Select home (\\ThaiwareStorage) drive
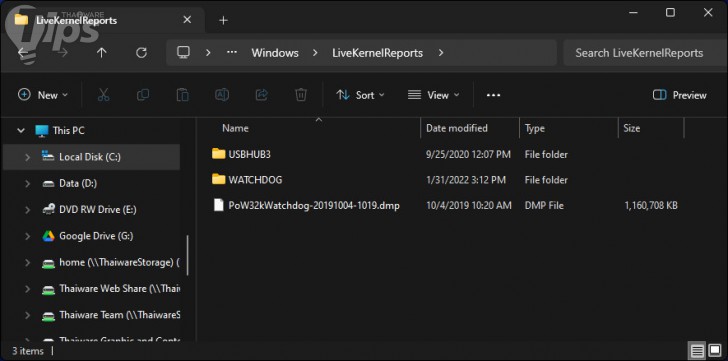Screen dimensions: 728x361 pyautogui.click(x=119, y=262)
